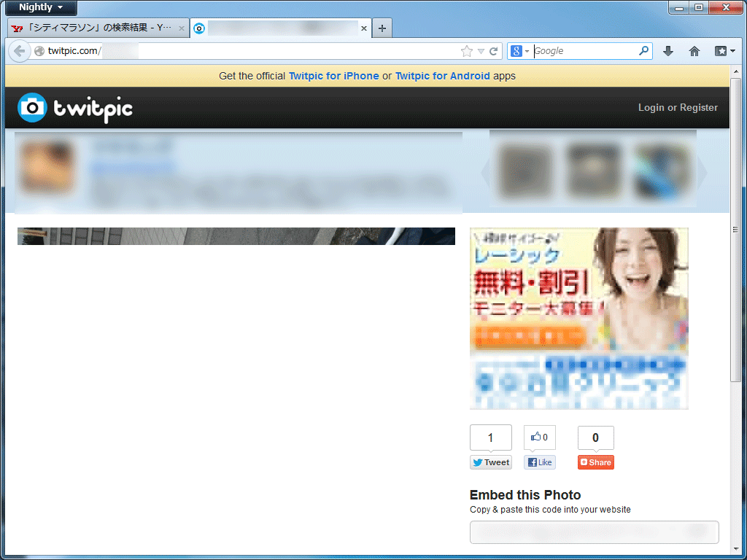Open the URL history dropdown arrow
This screenshot has width=747, height=560.
[481, 51]
